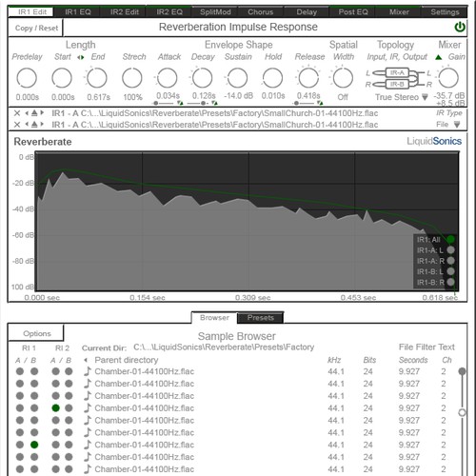Toggle IR1-A: R display indicator
476x476 pixels.
(x=450, y=261)
